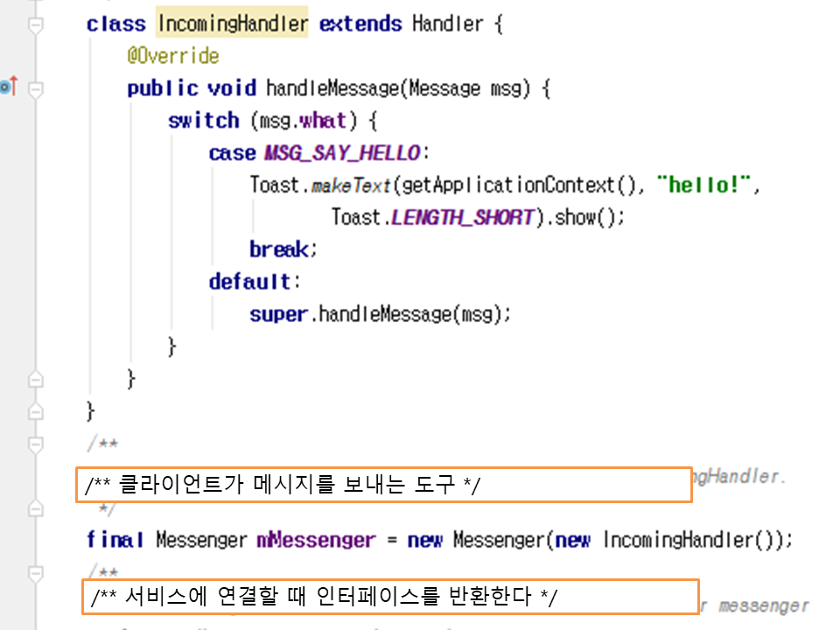Click the highlighted IncomingHandler class name
Screen dimensions: 840x630
(233, 24)
